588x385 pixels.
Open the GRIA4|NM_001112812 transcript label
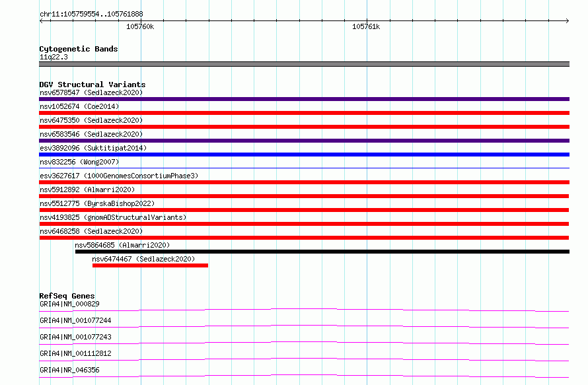(x=75, y=353)
